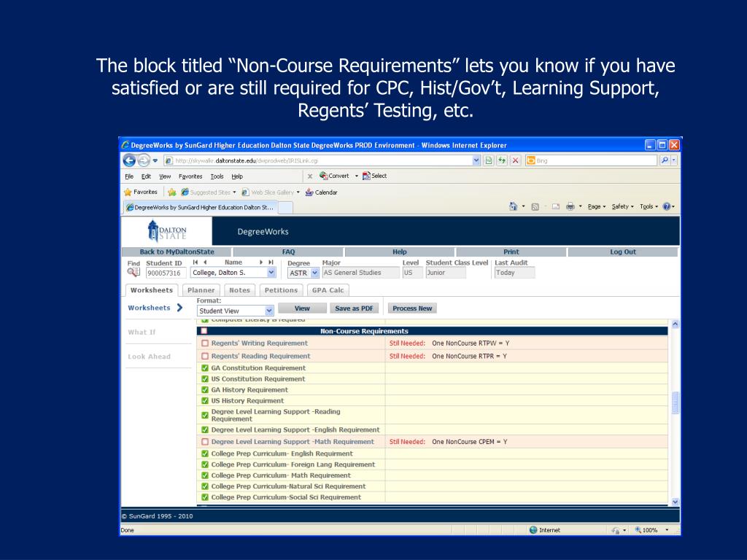This screenshot has height=560, width=747.
Task: Open the Format Student View dropdown
Action: pyautogui.click(x=268, y=311)
